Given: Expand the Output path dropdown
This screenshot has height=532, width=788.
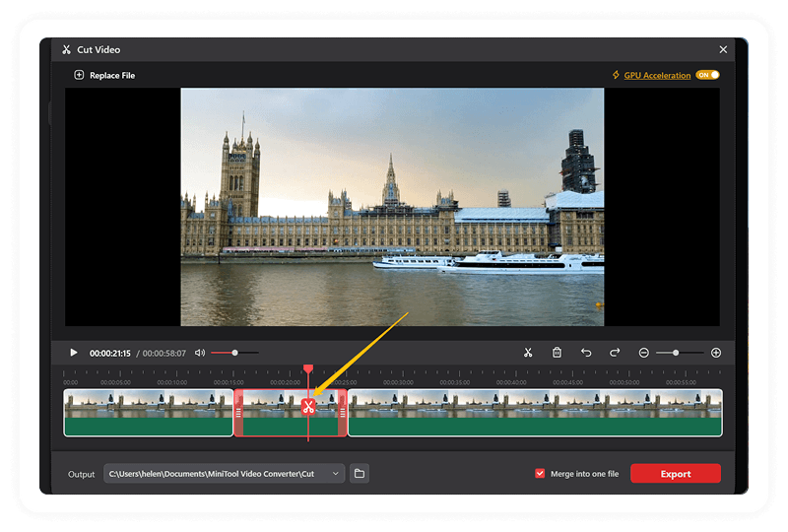Looking at the screenshot, I should click(x=335, y=473).
